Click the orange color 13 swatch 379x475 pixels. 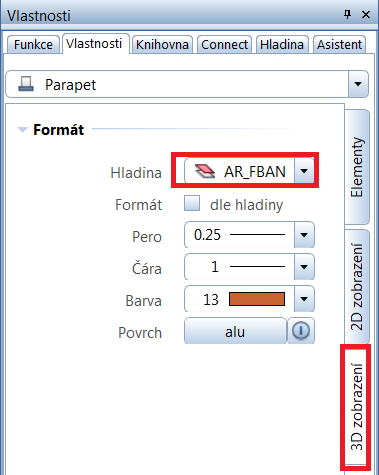pyautogui.click(x=257, y=299)
